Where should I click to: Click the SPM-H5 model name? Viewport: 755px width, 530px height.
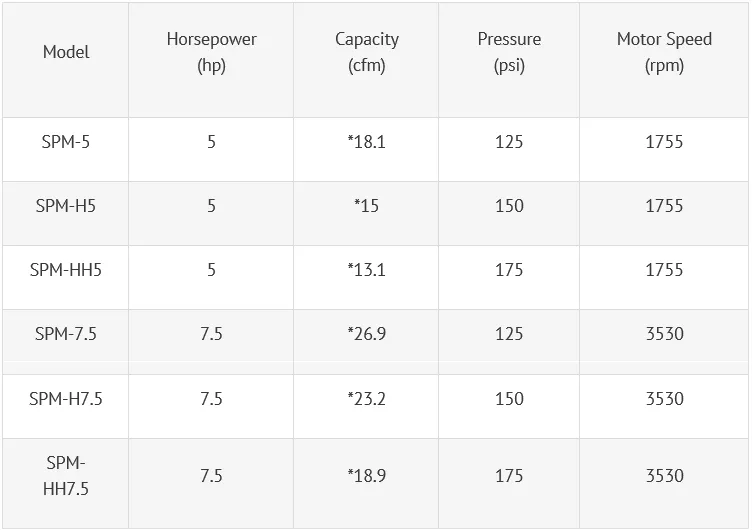[x=65, y=206]
